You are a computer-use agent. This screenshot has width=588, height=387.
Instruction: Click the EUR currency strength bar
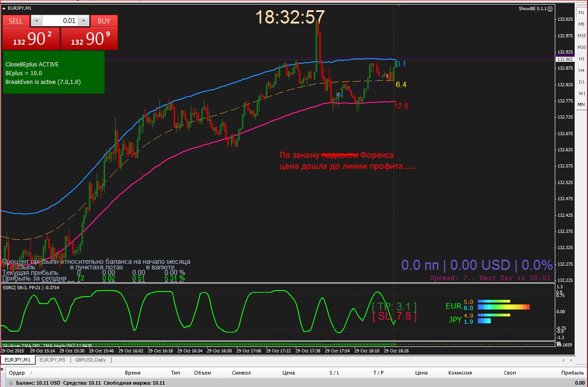(504, 304)
